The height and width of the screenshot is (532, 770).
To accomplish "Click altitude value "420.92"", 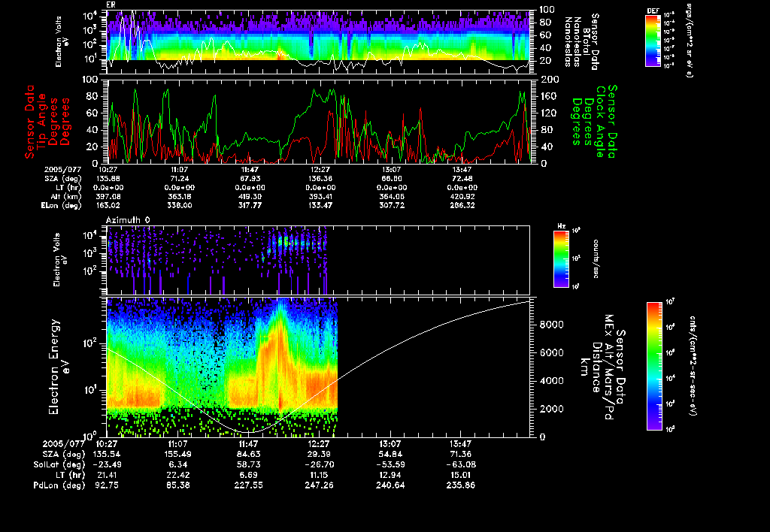I will (462, 196).
